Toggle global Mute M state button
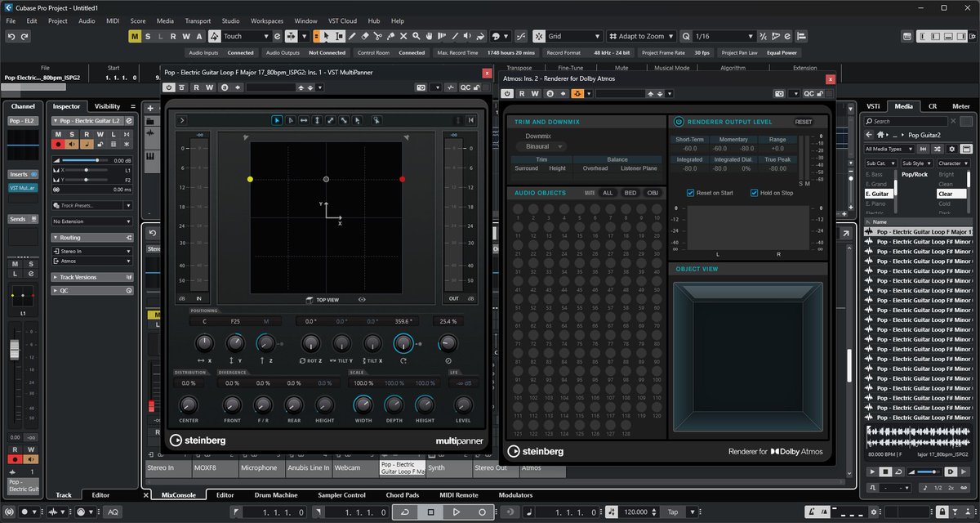Image resolution: width=980 pixels, height=523 pixels. click(x=135, y=36)
